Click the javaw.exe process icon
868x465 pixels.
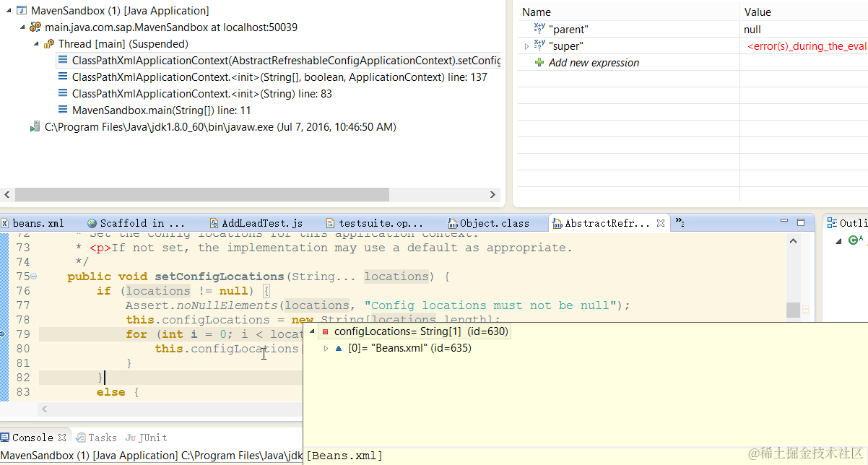coord(35,127)
